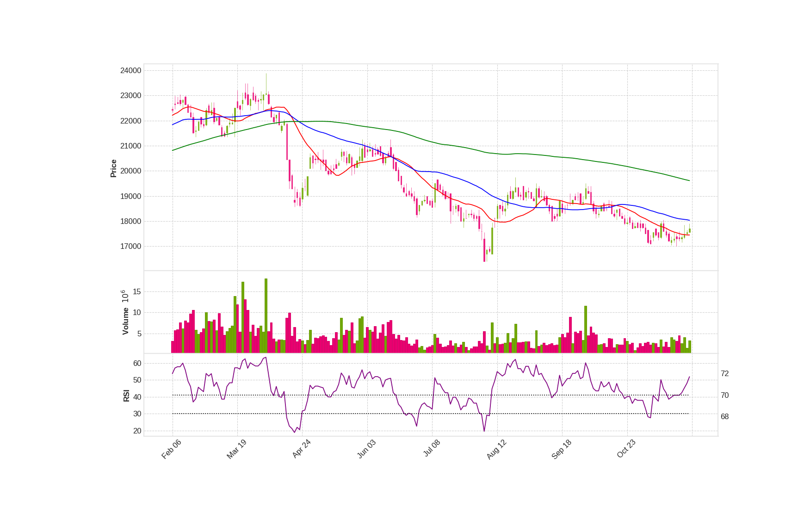Image resolution: width=798 pixels, height=532 pixels.
Task: Click the right-side RSI label 70
Action: (724, 396)
